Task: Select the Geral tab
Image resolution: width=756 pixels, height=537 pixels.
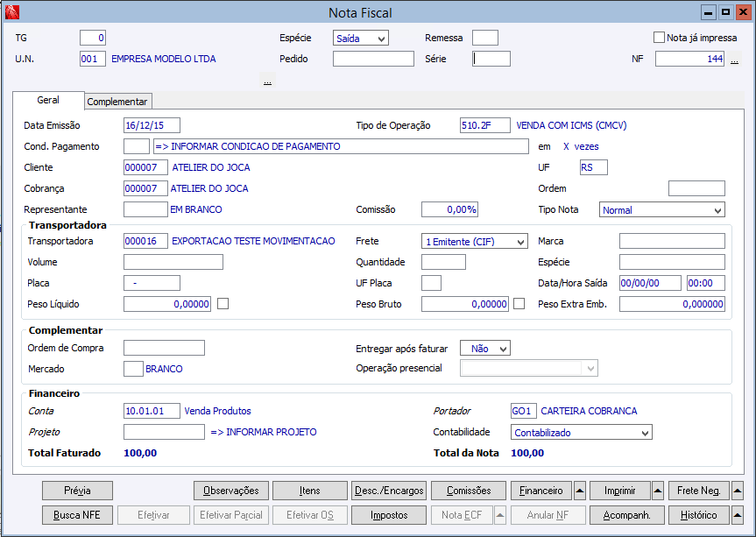Action: [x=48, y=101]
